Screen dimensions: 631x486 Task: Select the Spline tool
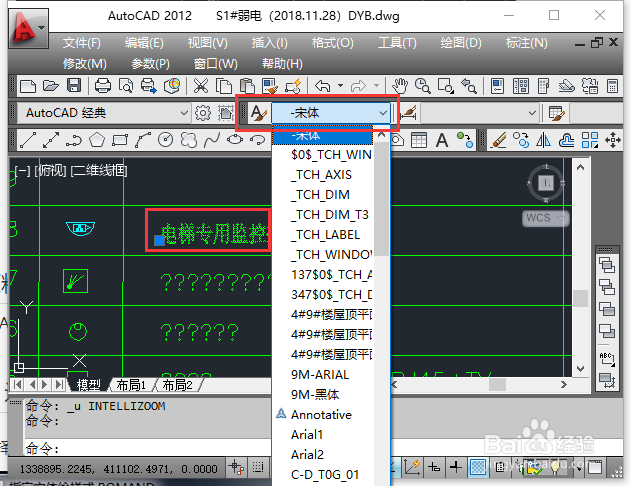pos(212,140)
